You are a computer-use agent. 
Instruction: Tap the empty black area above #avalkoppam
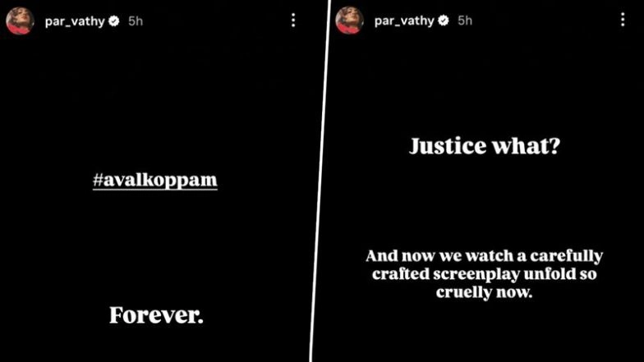[x=154, y=103]
